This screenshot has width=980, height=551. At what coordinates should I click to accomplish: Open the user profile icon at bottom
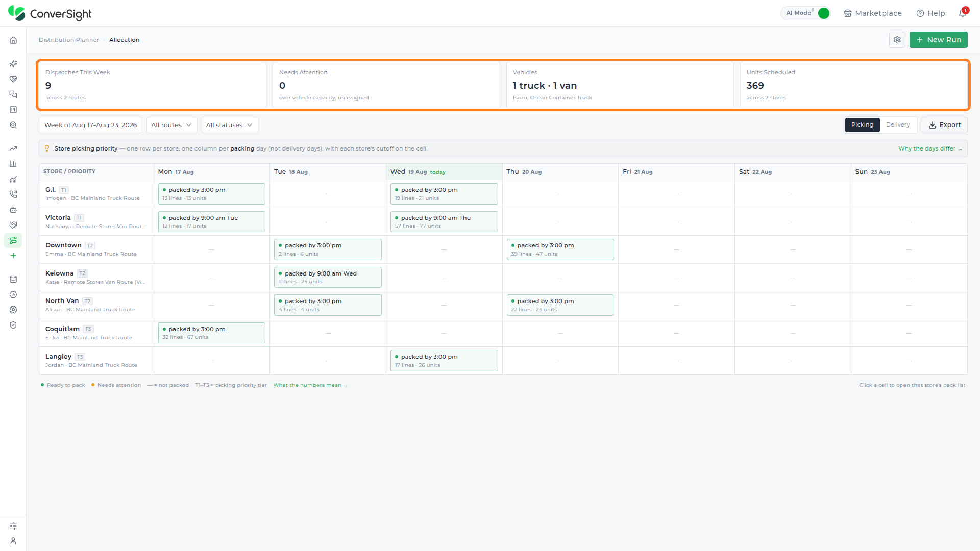click(x=13, y=541)
